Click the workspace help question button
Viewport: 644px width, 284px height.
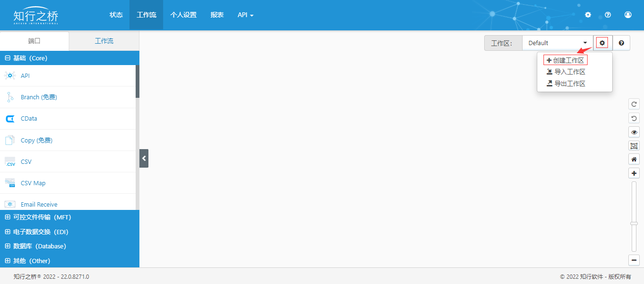[621, 43]
